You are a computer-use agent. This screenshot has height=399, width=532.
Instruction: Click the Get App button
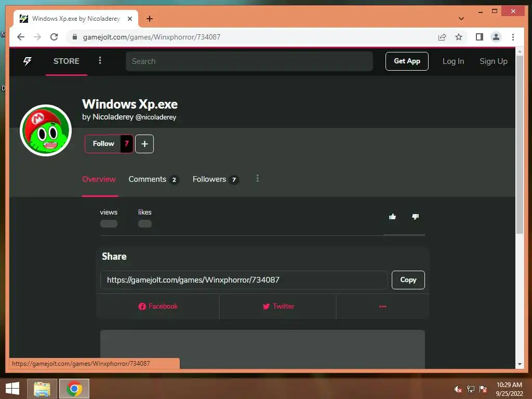pyautogui.click(x=407, y=61)
